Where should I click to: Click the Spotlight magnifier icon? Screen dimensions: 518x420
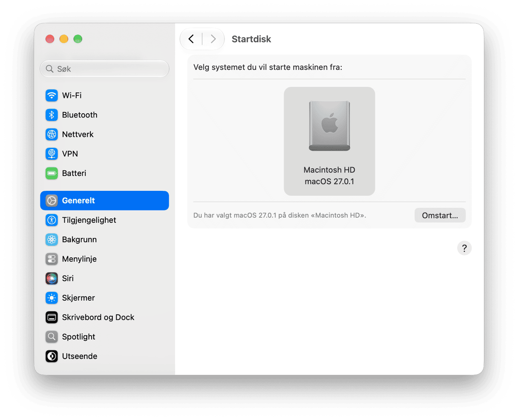[x=52, y=337]
